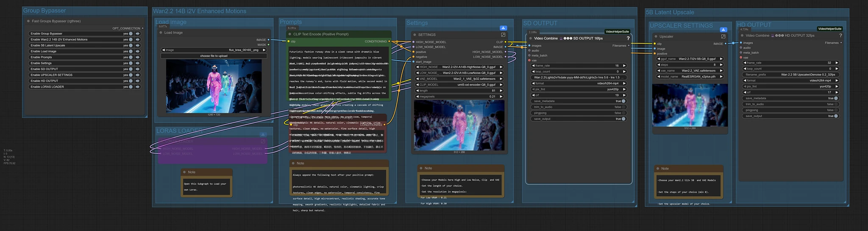
Task: Increase frame_rate in HD OUTPUT with right arrow
Action: point(837,63)
